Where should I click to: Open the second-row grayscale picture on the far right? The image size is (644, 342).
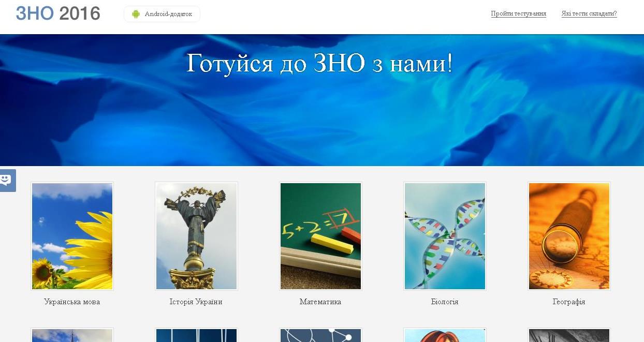[x=569, y=335]
